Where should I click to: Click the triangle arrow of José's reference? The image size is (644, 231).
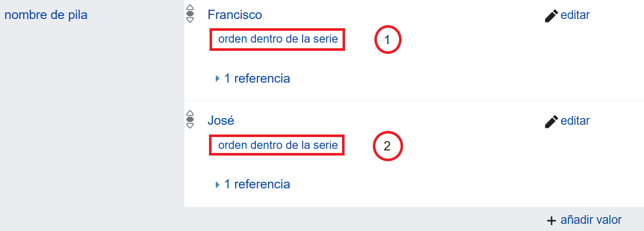tap(218, 184)
